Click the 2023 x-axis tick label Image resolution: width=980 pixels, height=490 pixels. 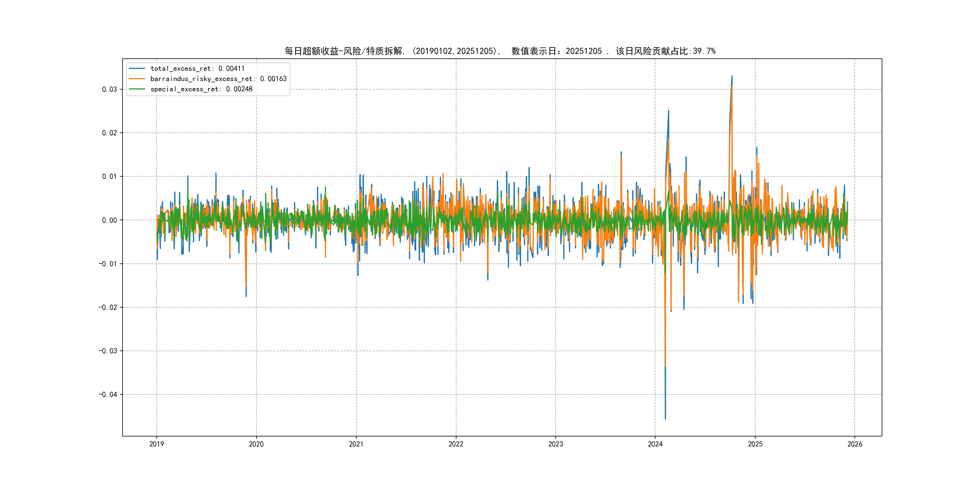point(555,444)
